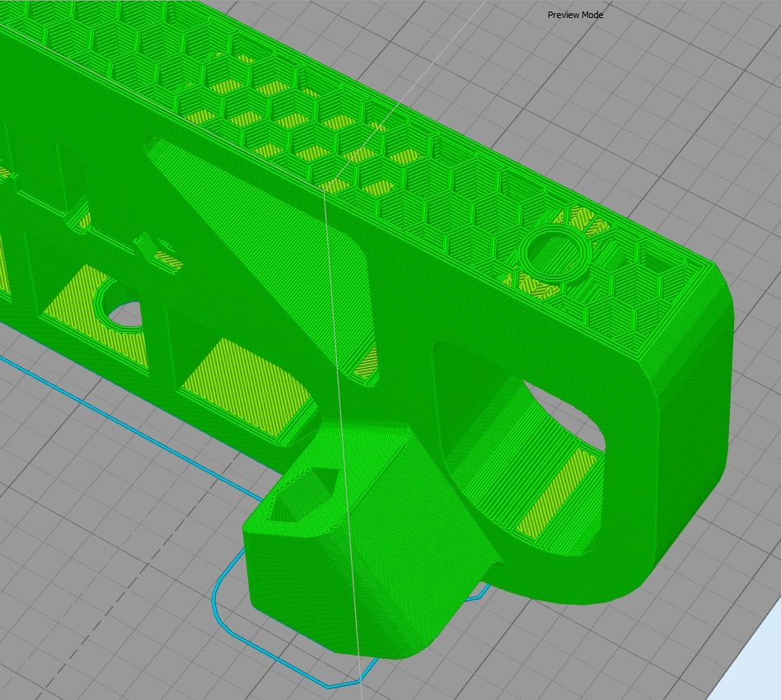
Task: Click the curved bottom lip under the right slot
Action: click(577, 576)
